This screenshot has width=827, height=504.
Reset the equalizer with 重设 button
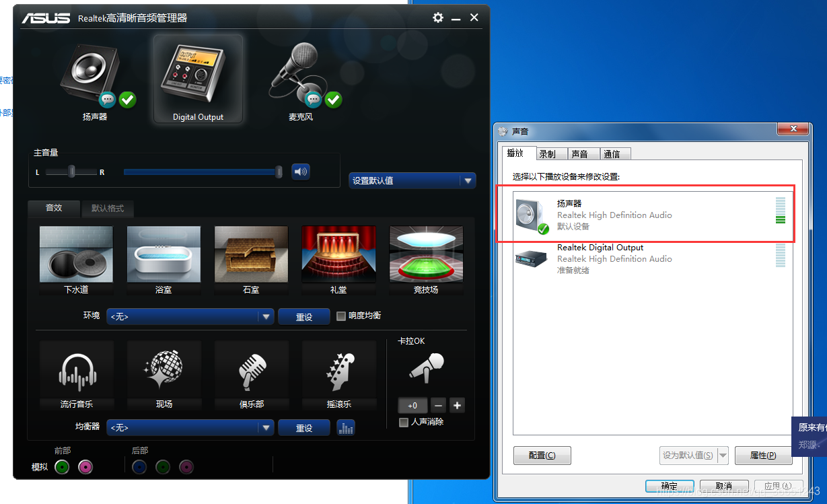pyautogui.click(x=304, y=427)
